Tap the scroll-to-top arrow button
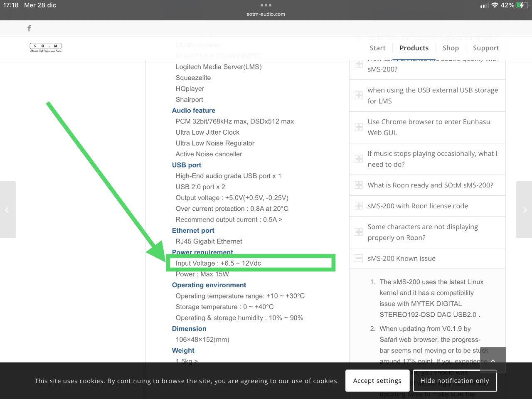532x399 pixels. [493, 360]
